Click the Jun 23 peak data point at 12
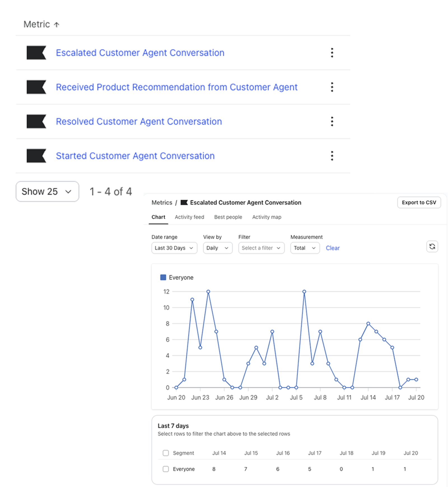The height and width of the screenshot is (487, 448). (x=208, y=292)
